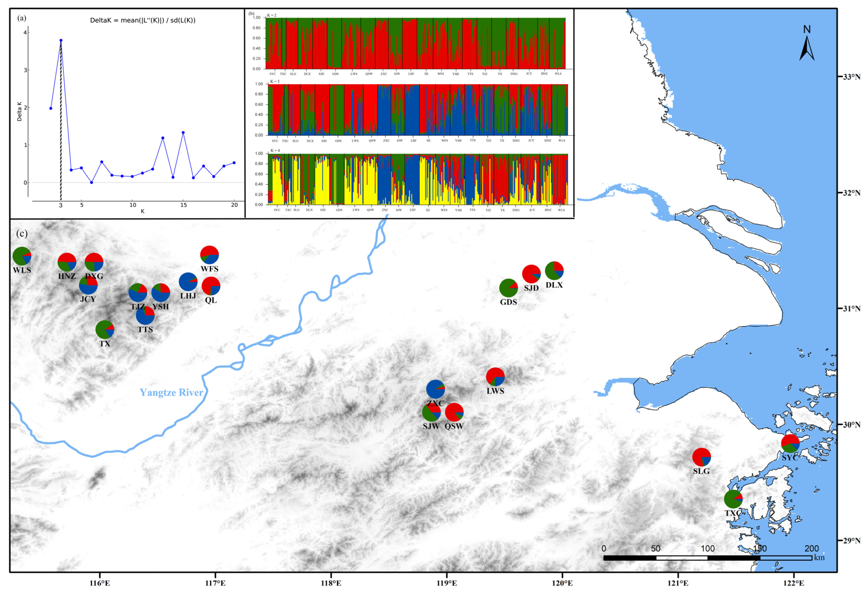Viewport: 868px width, 592px height.
Task: Click the DeltaK formula title text
Action: (x=143, y=21)
